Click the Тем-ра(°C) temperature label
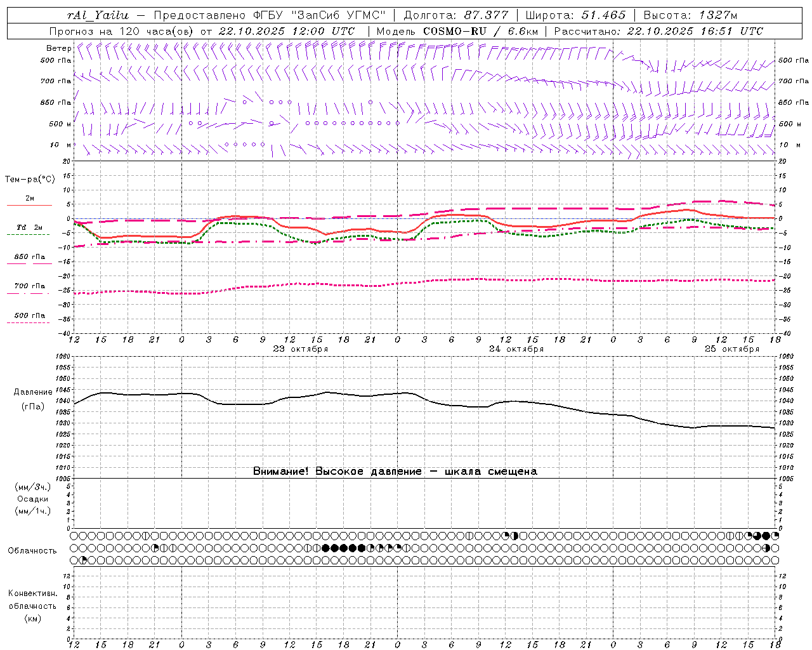 pyautogui.click(x=30, y=180)
